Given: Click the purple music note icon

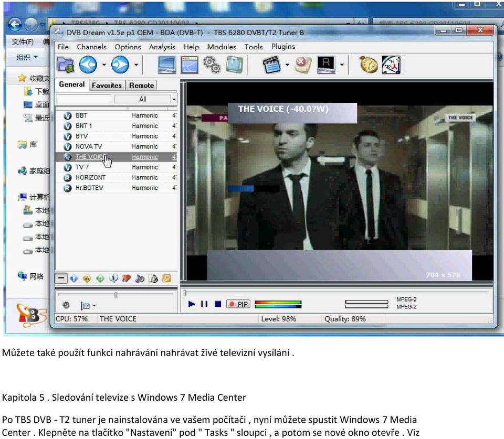Looking at the screenshot, I should tap(140, 279).
